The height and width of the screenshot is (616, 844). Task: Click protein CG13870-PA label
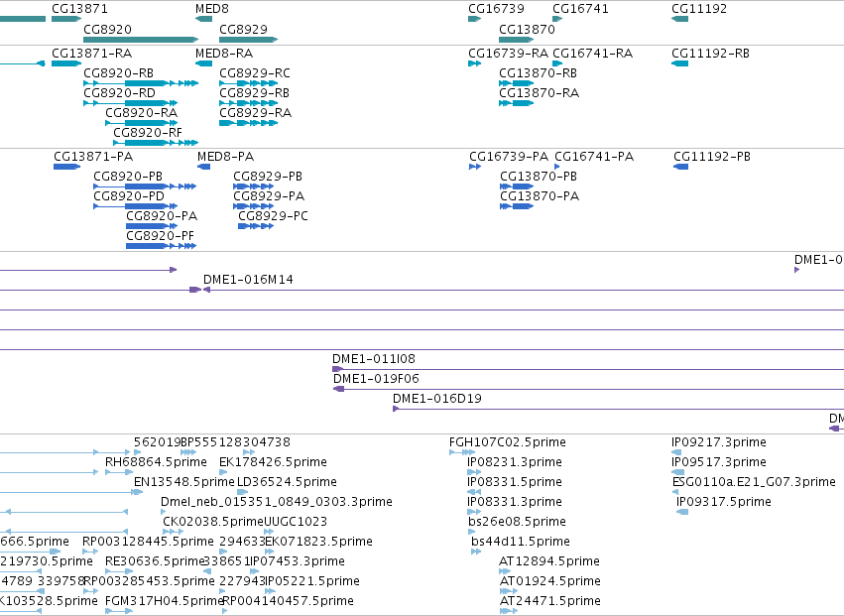click(x=540, y=196)
